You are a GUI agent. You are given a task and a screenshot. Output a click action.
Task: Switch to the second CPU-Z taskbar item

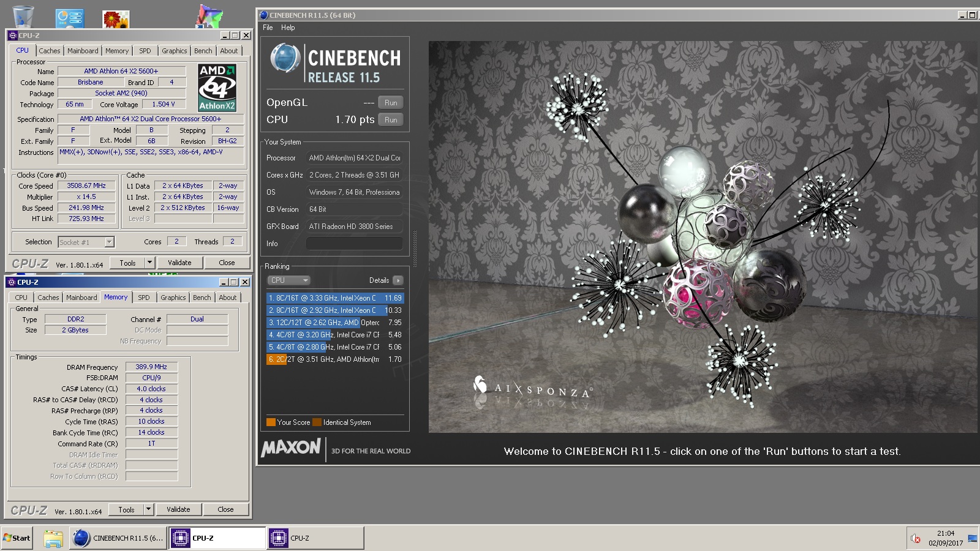(315, 538)
